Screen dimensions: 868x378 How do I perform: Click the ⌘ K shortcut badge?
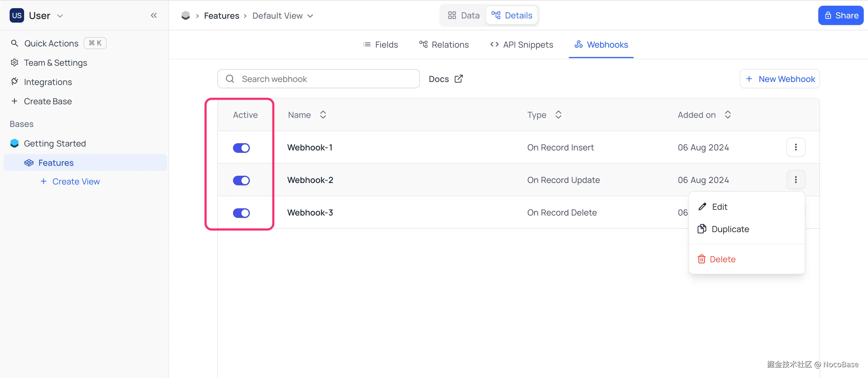[95, 43]
